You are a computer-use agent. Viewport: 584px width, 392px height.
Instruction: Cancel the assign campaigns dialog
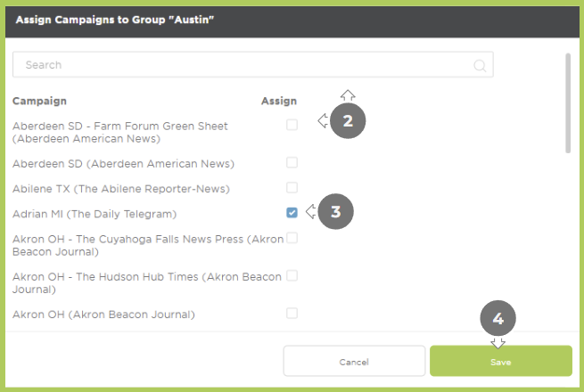354,361
